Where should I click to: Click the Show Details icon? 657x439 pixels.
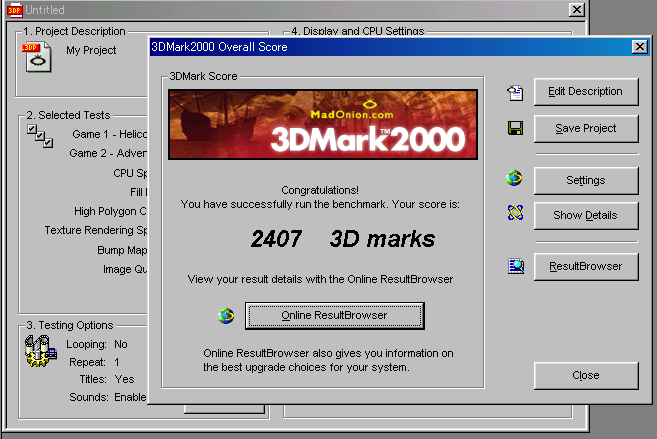click(x=515, y=213)
